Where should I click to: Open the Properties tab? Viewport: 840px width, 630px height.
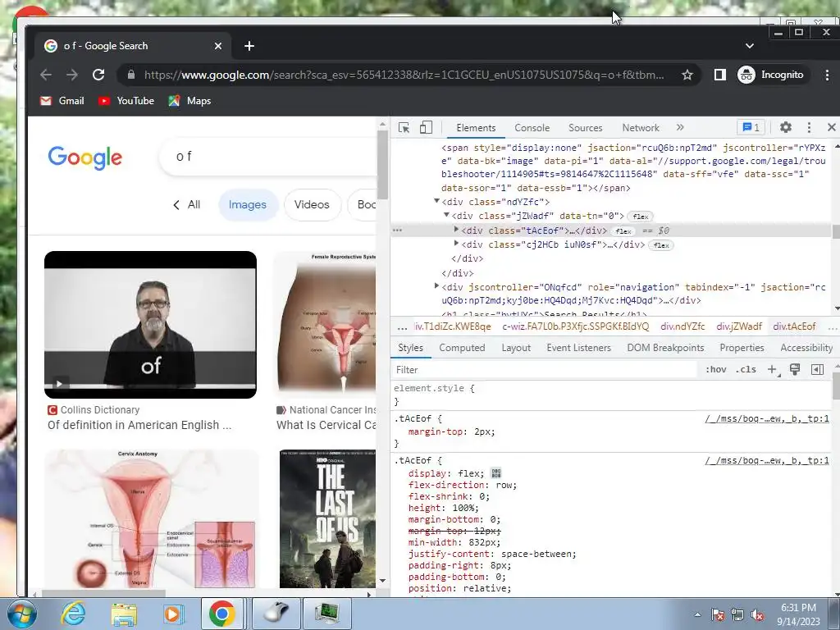(x=742, y=348)
